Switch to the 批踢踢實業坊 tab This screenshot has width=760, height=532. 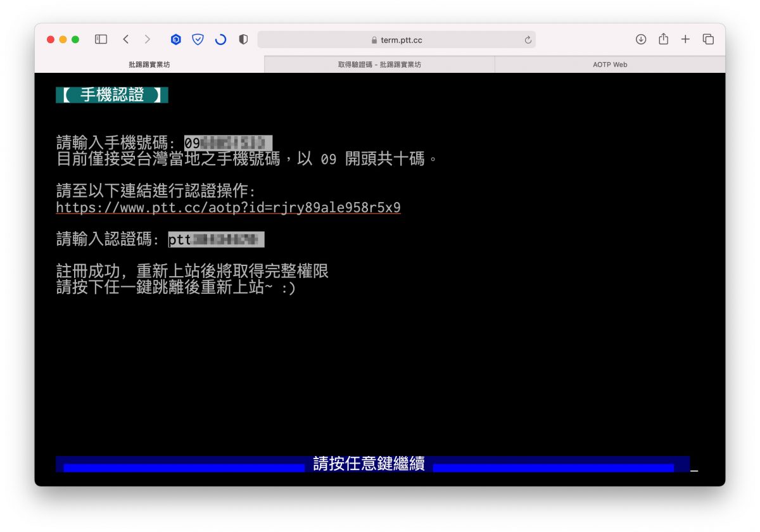[x=149, y=65]
